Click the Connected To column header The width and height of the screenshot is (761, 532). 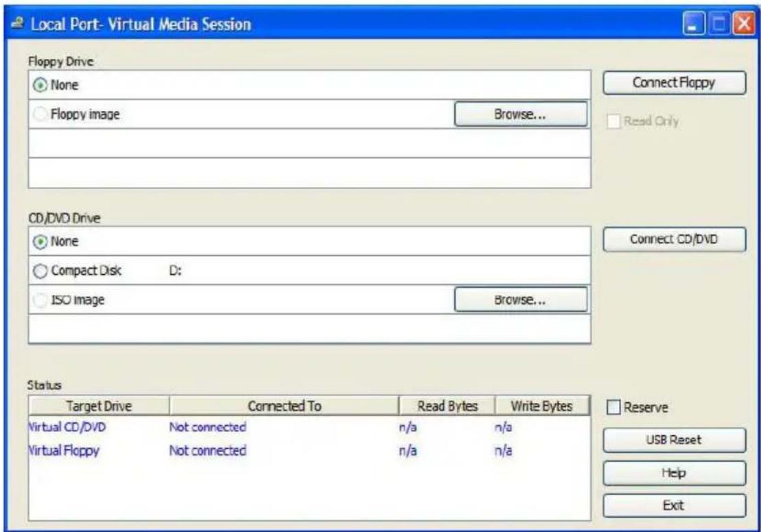(x=284, y=406)
